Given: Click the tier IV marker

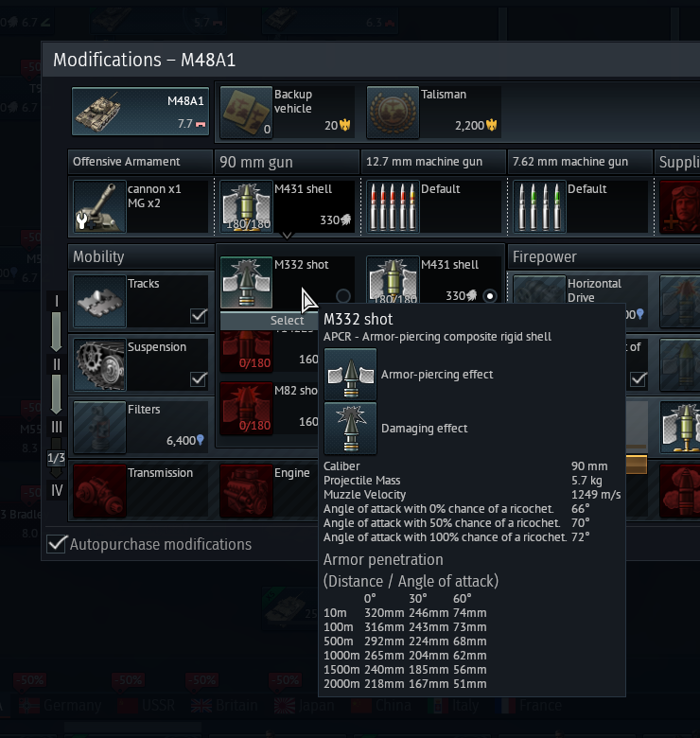Looking at the screenshot, I should 57,491.
